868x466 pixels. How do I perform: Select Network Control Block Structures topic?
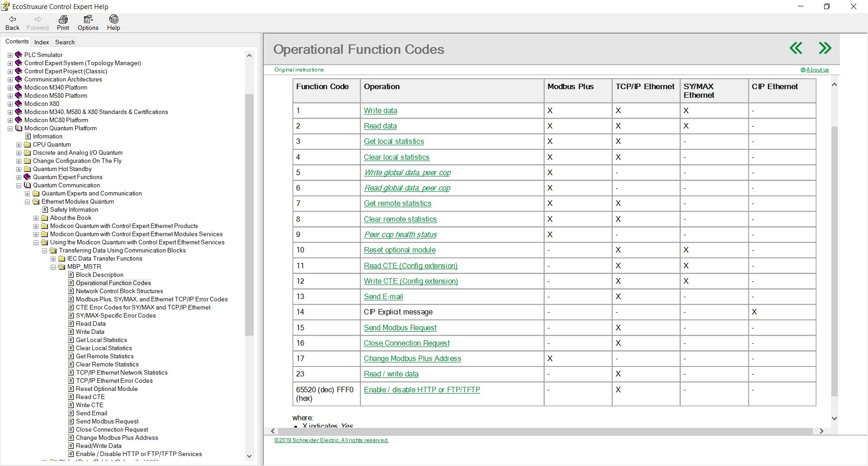click(119, 291)
